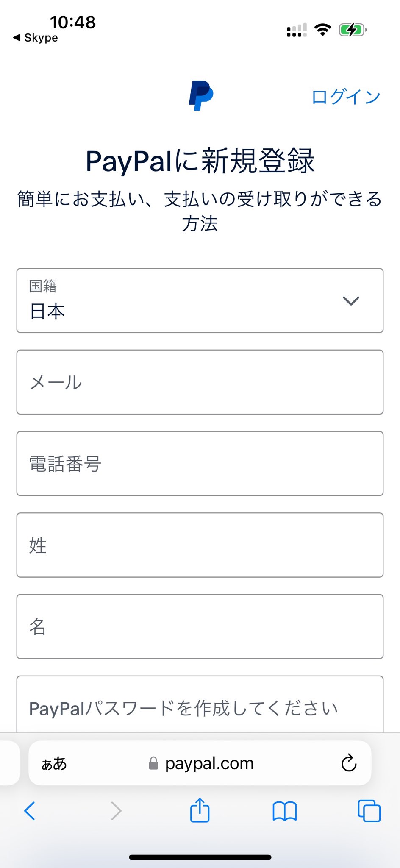The width and height of the screenshot is (400, 868).
Task: Expand the nationality chevron arrow
Action: [351, 300]
